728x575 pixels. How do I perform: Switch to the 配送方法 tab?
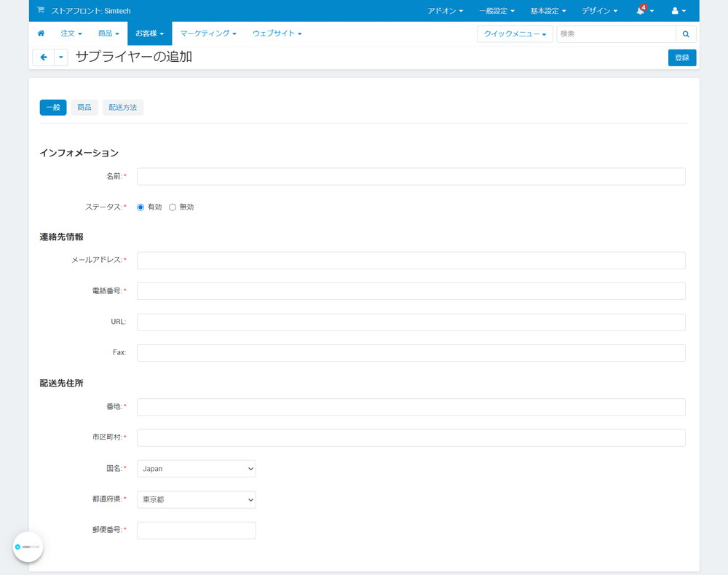tap(122, 107)
